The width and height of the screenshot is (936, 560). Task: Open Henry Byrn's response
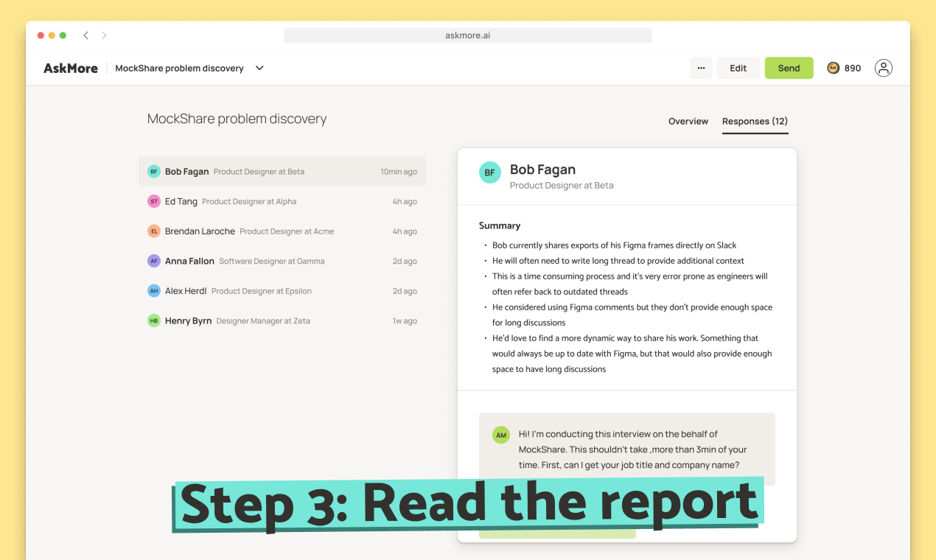(x=282, y=321)
